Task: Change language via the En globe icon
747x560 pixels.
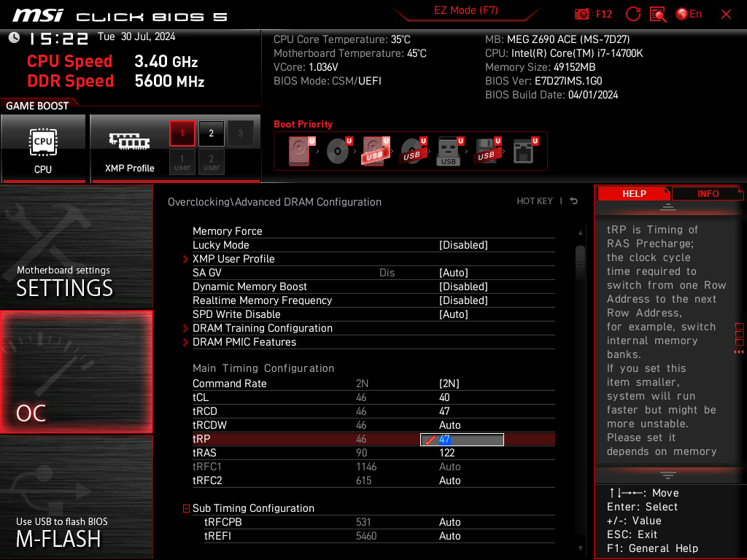Action: click(x=689, y=15)
